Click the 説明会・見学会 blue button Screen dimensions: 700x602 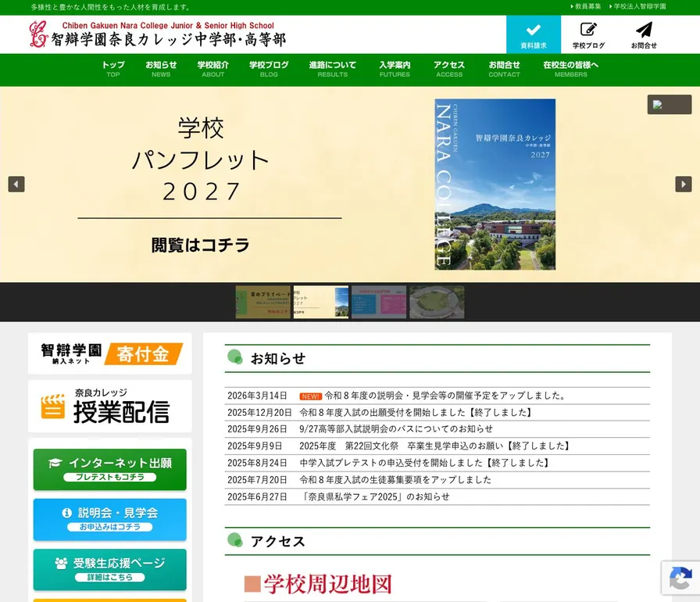click(x=110, y=519)
